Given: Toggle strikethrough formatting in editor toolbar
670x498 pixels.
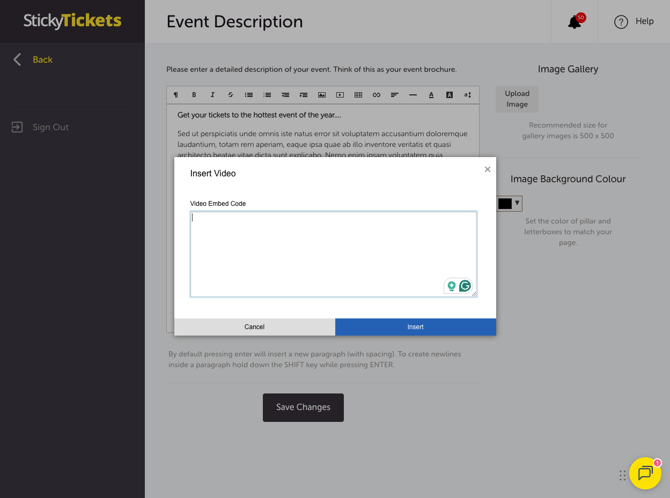Looking at the screenshot, I should tap(230, 95).
